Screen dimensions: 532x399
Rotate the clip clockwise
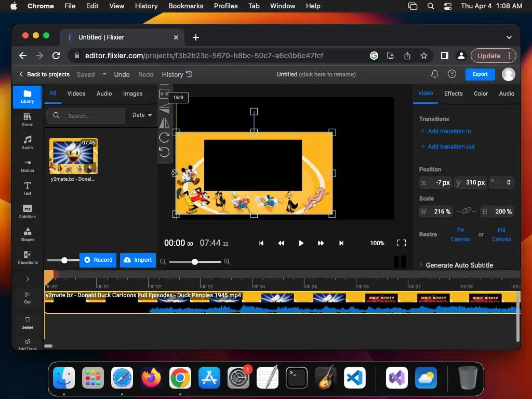click(x=164, y=137)
